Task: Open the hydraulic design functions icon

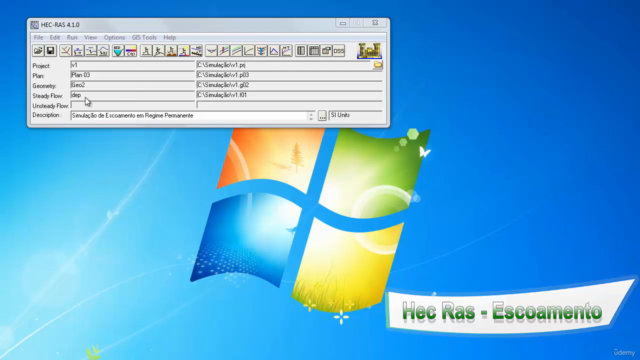Action: [x=197, y=51]
